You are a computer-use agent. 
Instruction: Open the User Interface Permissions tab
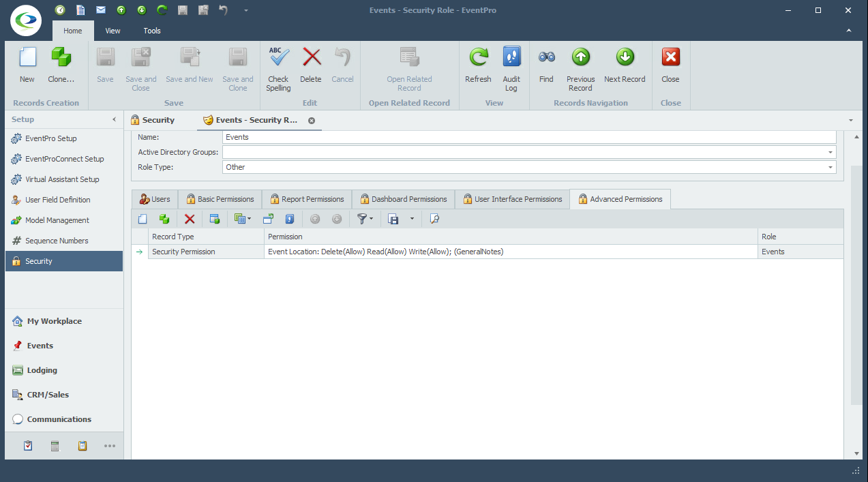coord(512,199)
